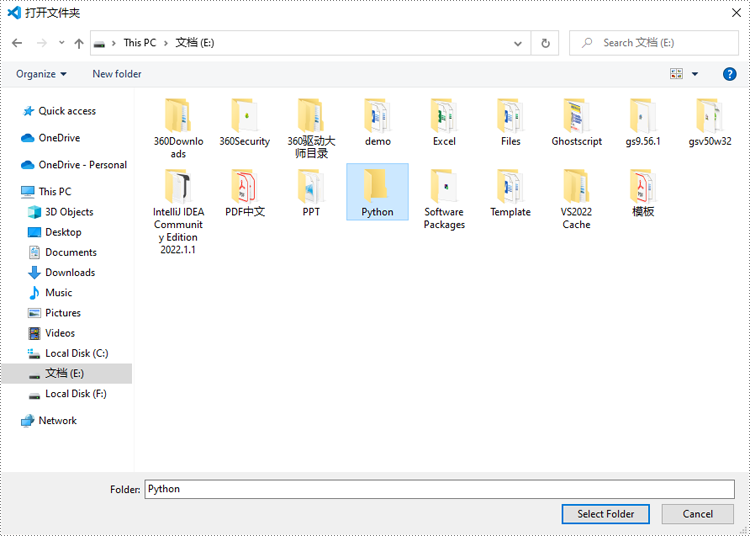Create a New folder
Viewport: 750px width, 536px height.
coord(117,74)
